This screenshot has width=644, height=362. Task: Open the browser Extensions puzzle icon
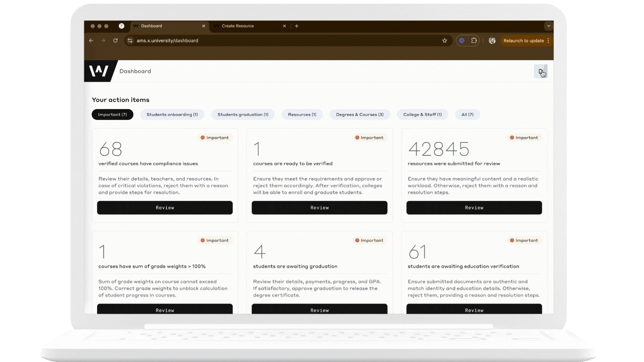point(474,41)
